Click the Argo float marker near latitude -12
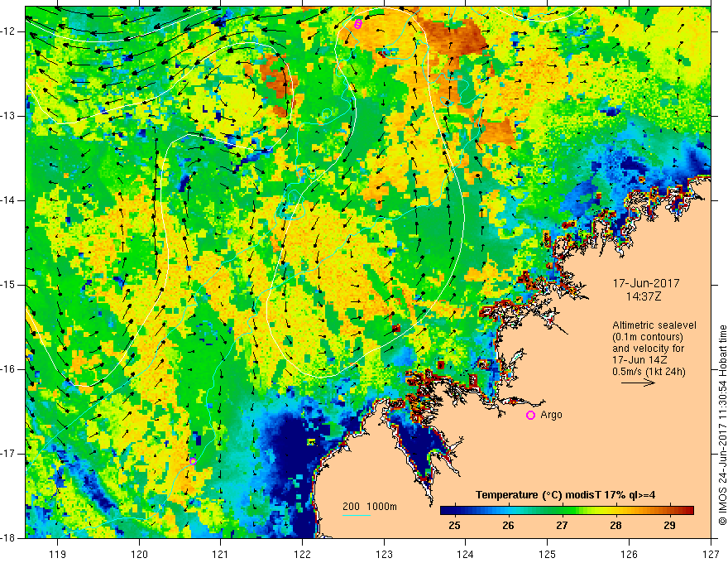Image resolution: width=728 pixels, height=563 pixels. point(357,24)
